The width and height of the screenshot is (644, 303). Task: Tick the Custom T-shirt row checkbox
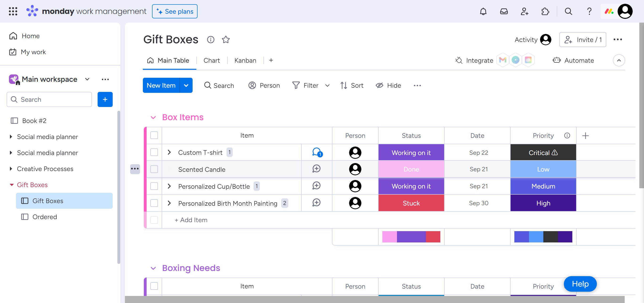[x=154, y=152]
